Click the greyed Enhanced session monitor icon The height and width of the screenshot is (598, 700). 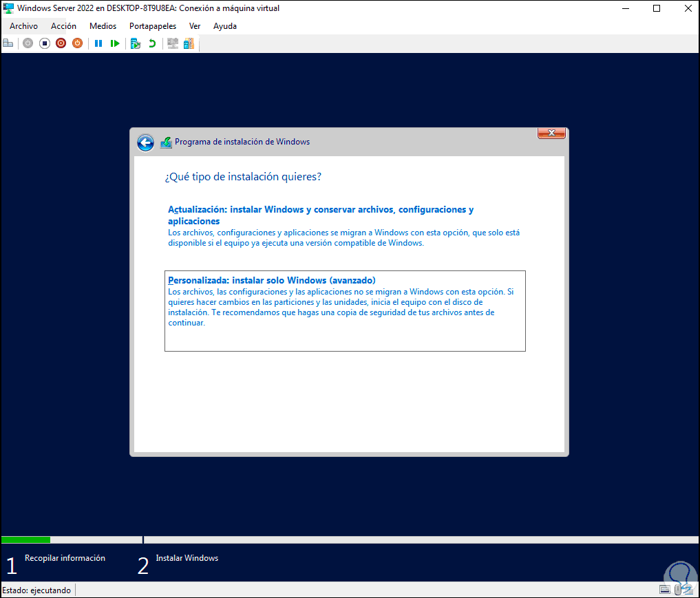coord(172,43)
